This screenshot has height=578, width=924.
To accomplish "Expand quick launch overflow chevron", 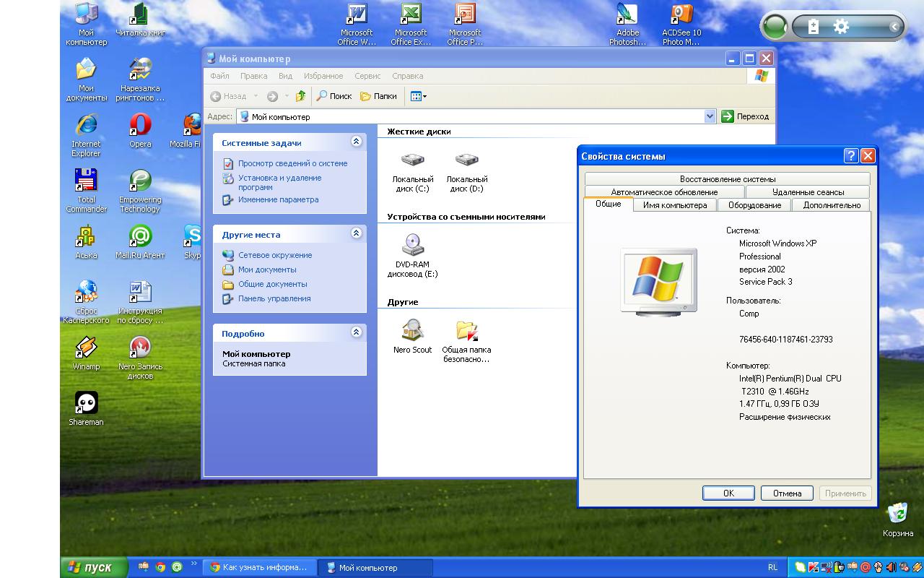I will click(194, 564).
